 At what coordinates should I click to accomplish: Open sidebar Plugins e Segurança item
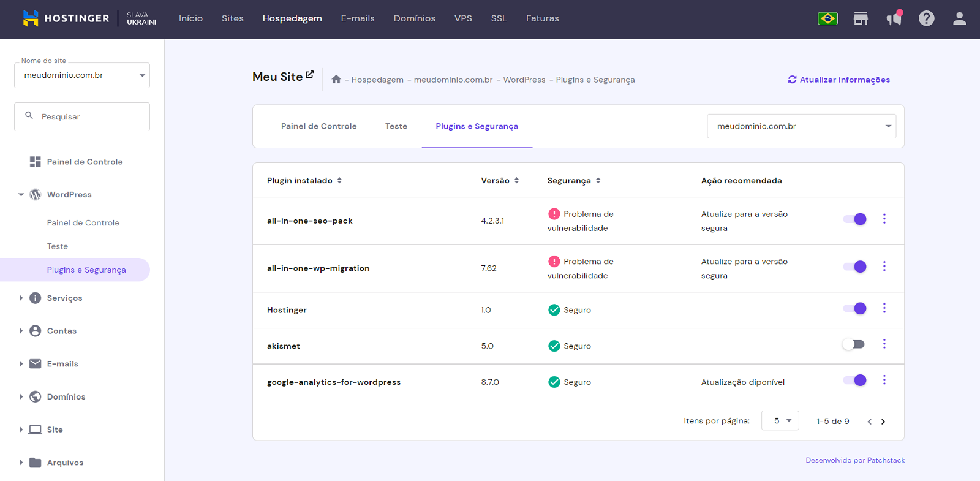pyautogui.click(x=75, y=270)
